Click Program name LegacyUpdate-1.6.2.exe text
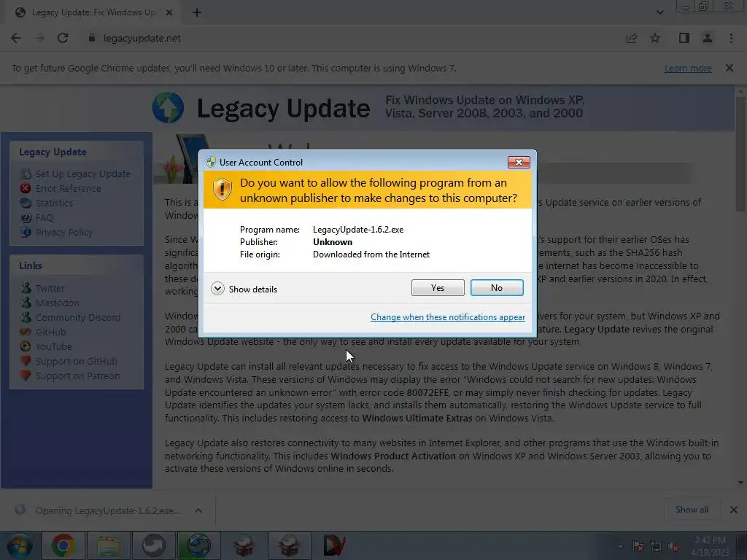747x560 pixels. [357, 230]
